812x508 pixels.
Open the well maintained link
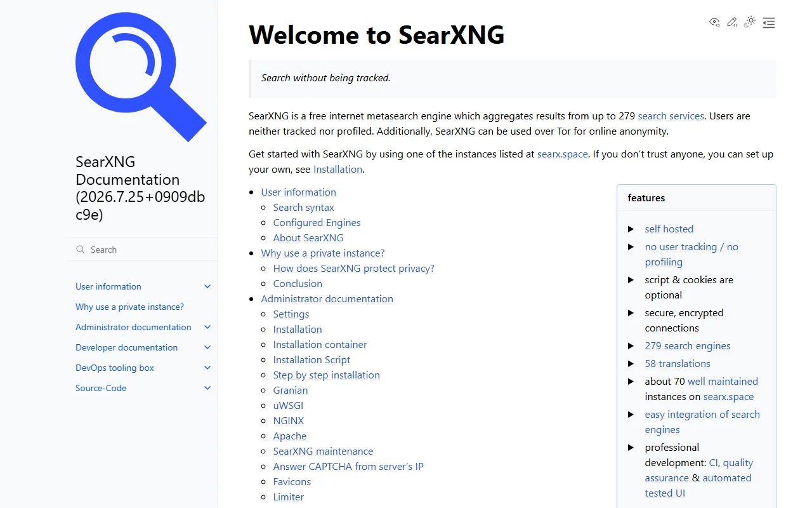tap(723, 381)
